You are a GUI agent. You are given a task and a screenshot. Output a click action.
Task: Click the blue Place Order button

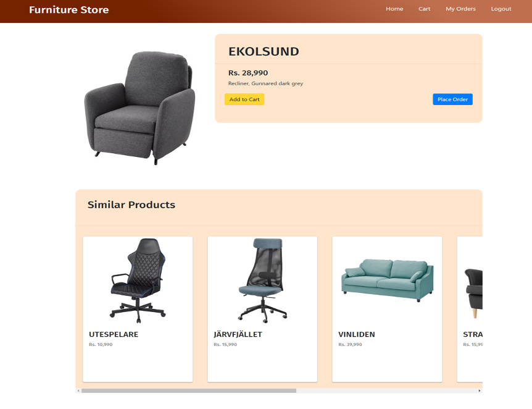point(452,99)
